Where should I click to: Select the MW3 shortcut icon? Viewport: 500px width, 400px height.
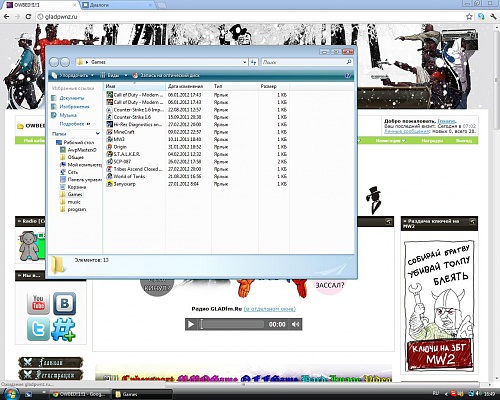coord(109,139)
